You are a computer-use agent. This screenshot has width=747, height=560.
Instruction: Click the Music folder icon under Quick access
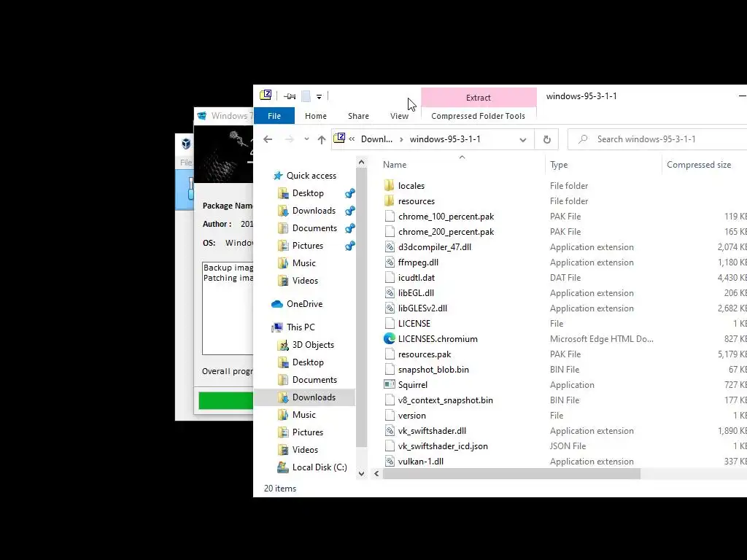tap(283, 263)
